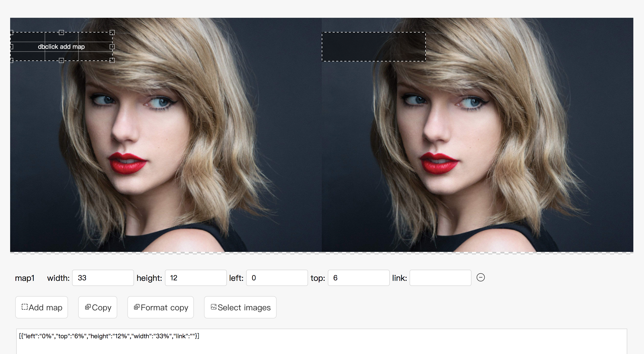Click the dashed preview box on the right image
The height and width of the screenshot is (354, 644).
374,47
